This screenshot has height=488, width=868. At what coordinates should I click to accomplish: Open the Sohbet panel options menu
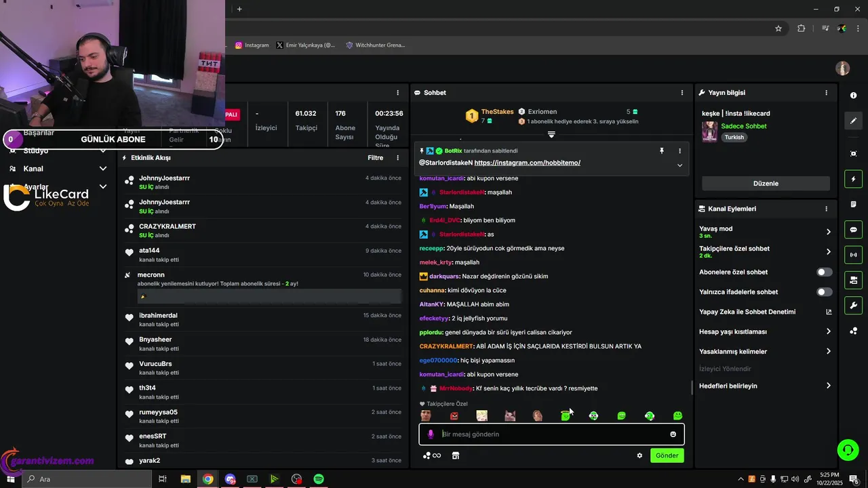click(682, 92)
